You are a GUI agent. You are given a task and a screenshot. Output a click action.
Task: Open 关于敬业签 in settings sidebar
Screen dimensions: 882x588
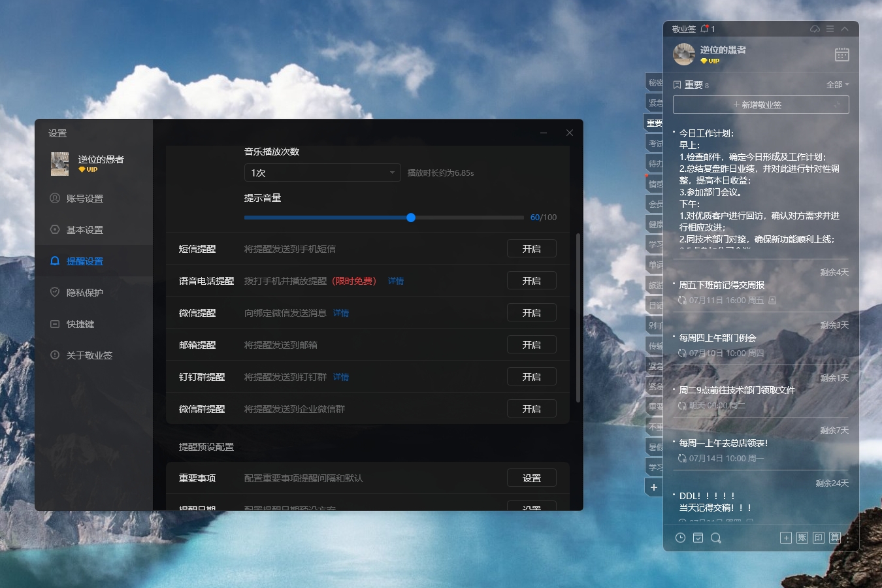[94, 355]
